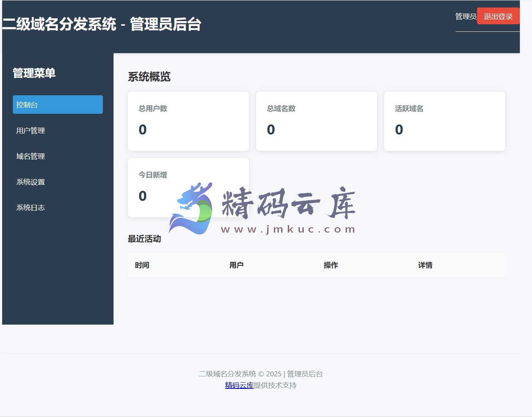Screen dimensions: 532x417
Task: Select the 总用户数 statistics card
Action: click(188, 121)
